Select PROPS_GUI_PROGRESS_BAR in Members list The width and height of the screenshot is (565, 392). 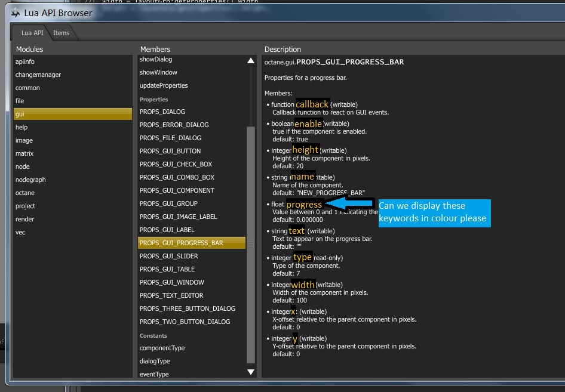pyautogui.click(x=192, y=243)
